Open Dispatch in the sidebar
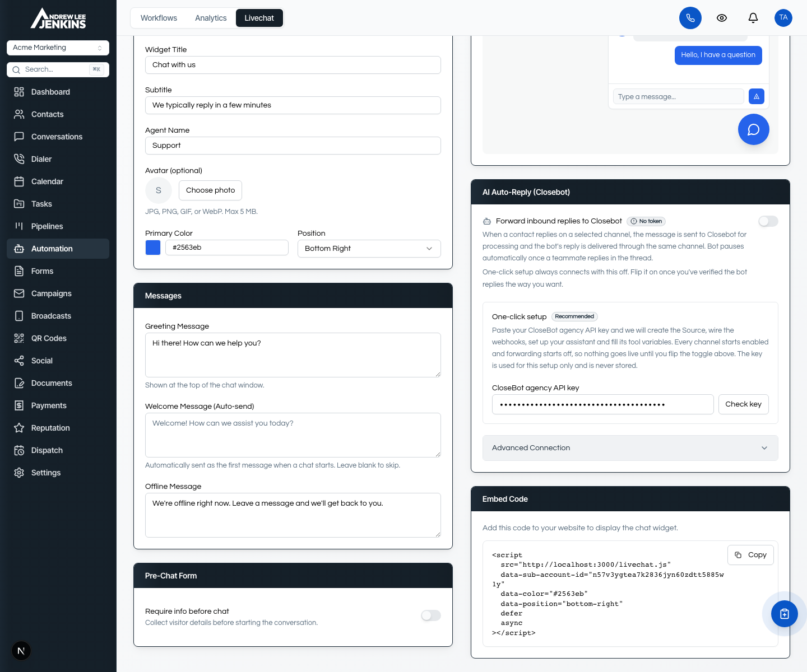Image resolution: width=807 pixels, height=672 pixels. tap(58, 450)
